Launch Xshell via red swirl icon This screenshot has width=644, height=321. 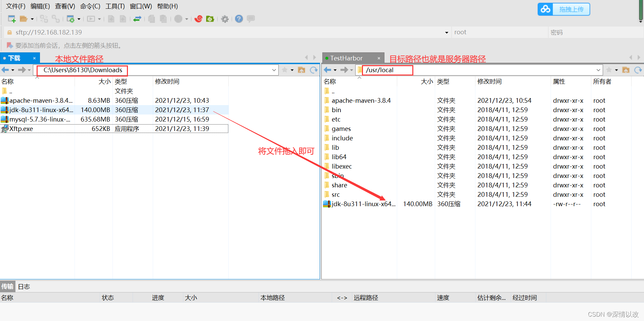coord(198,19)
